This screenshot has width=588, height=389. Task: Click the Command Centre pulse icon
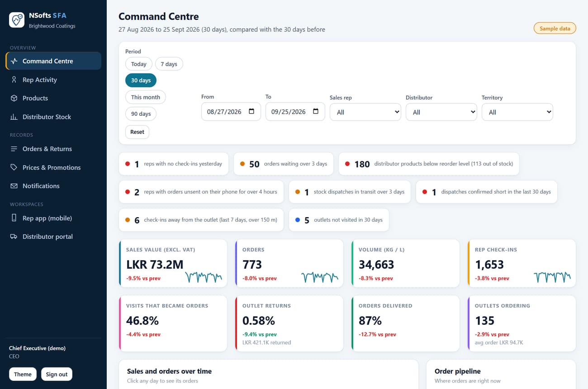tap(14, 61)
